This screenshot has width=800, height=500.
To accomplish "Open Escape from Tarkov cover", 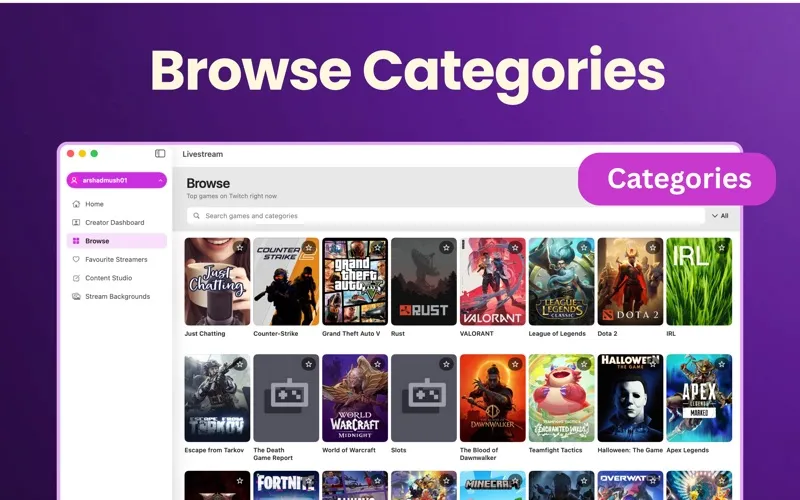I will click(217, 398).
